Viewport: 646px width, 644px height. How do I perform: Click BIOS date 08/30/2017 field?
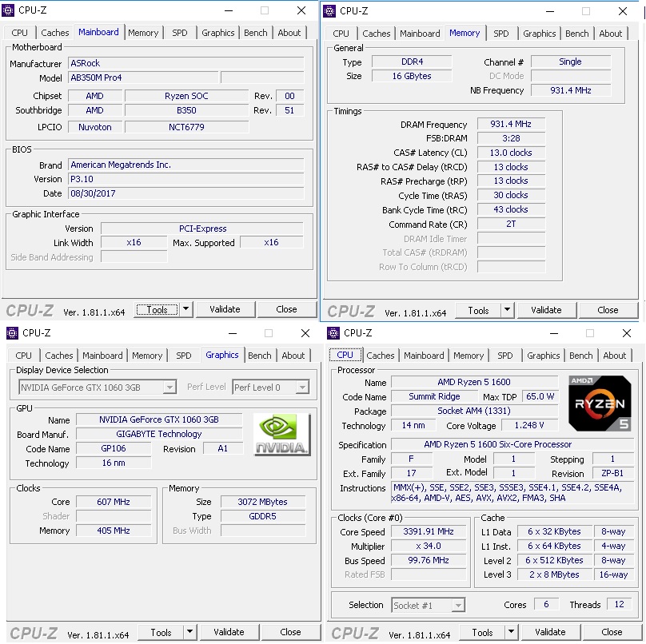185,193
